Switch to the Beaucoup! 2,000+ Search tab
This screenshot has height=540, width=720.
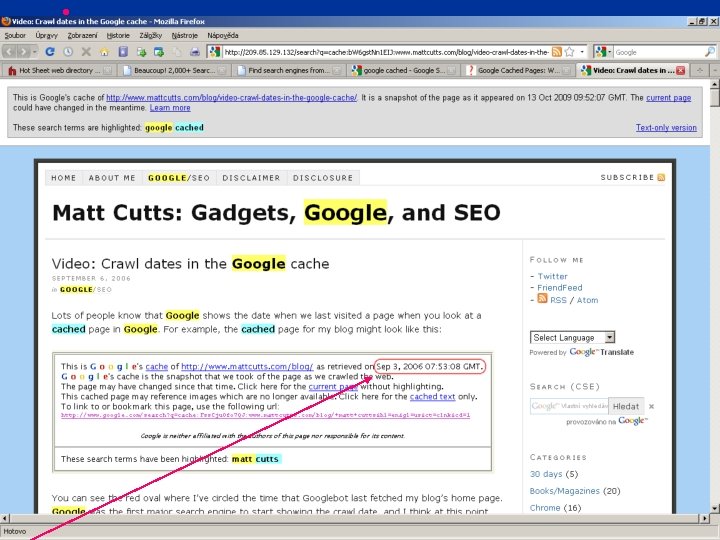(x=175, y=70)
